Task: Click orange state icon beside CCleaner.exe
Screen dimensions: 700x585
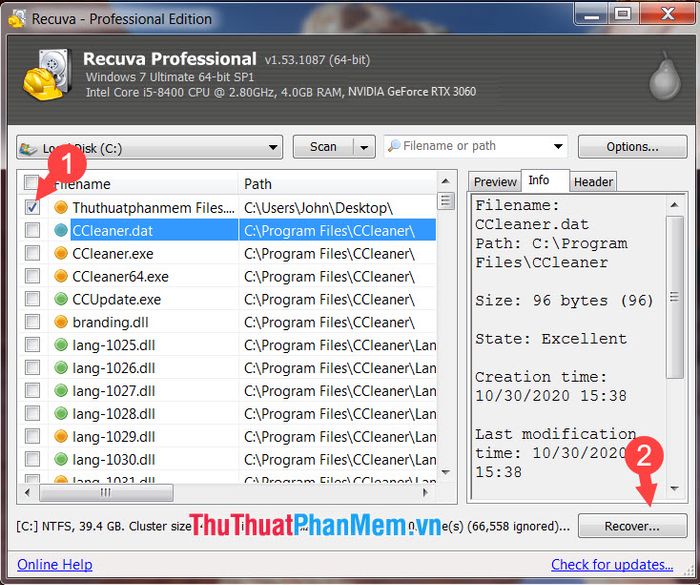Action: pyautogui.click(x=61, y=253)
